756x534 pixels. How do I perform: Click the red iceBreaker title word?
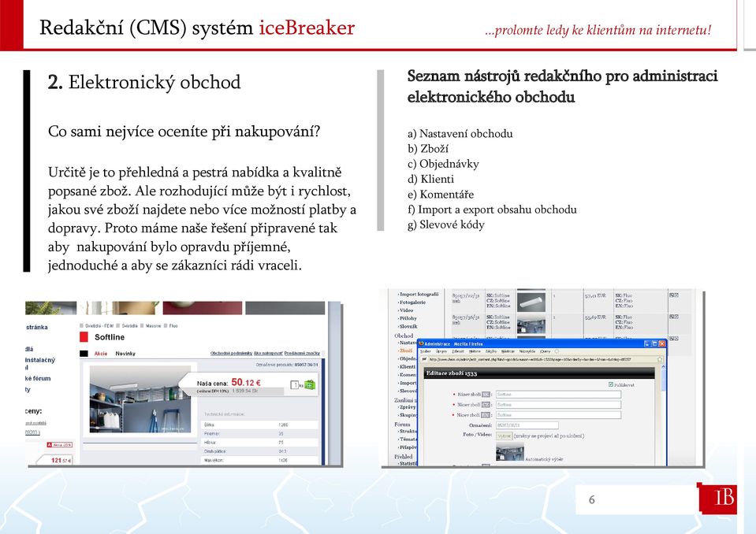307,28
